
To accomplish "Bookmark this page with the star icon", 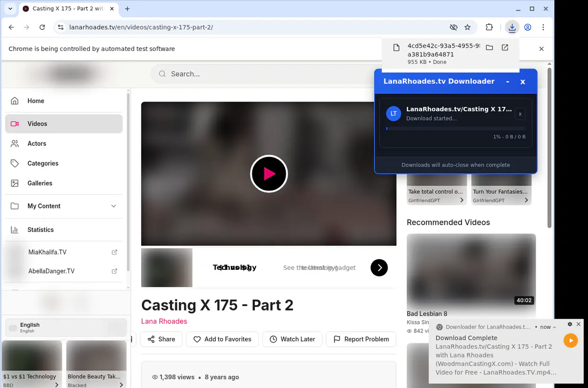I will (x=467, y=27).
